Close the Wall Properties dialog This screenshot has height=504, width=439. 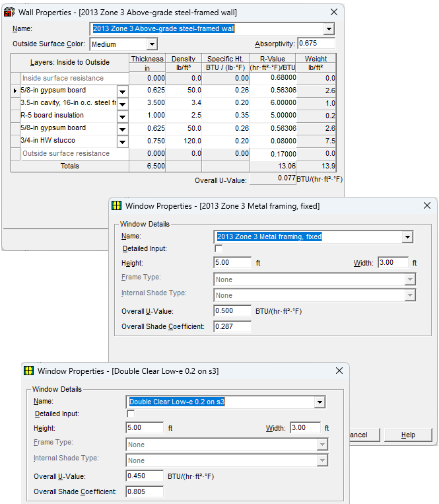click(x=334, y=12)
